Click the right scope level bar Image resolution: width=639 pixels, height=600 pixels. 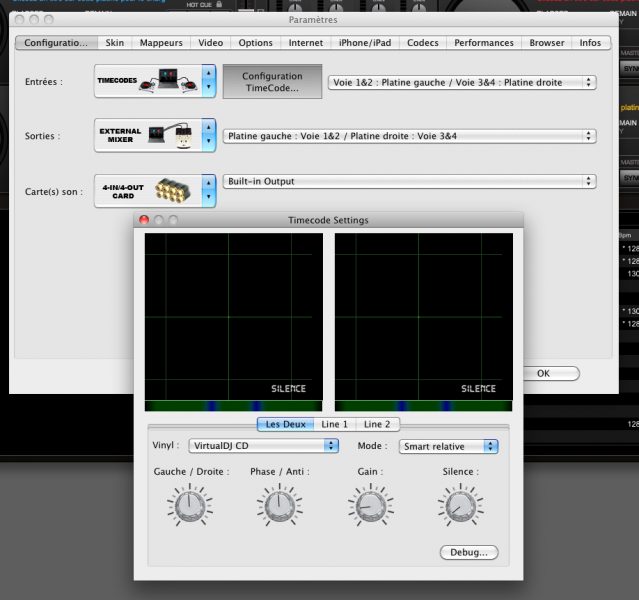[424, 406]
